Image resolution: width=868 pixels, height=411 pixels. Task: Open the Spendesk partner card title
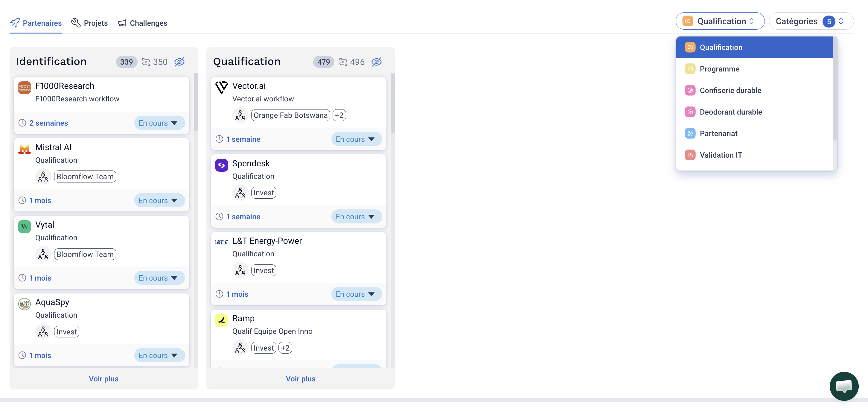click(251, 163)
